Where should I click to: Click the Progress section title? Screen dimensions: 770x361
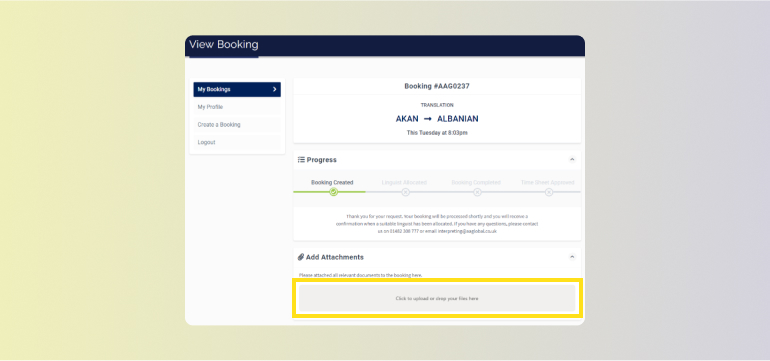tap(322, 160)
